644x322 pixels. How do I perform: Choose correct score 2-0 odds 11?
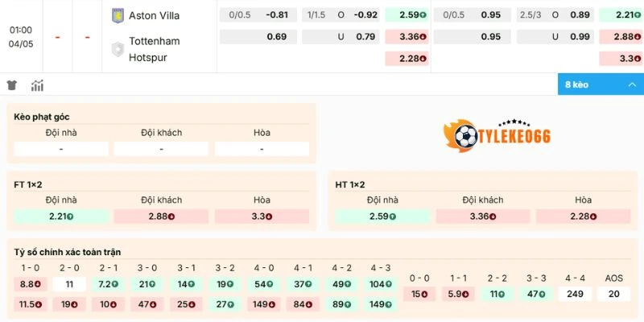69,283
